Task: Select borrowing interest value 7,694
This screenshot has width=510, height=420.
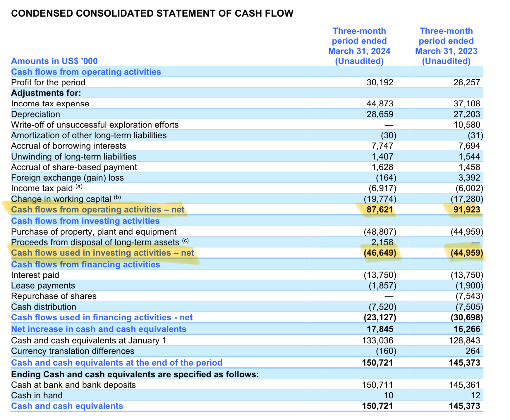Action: pos(469,146)
